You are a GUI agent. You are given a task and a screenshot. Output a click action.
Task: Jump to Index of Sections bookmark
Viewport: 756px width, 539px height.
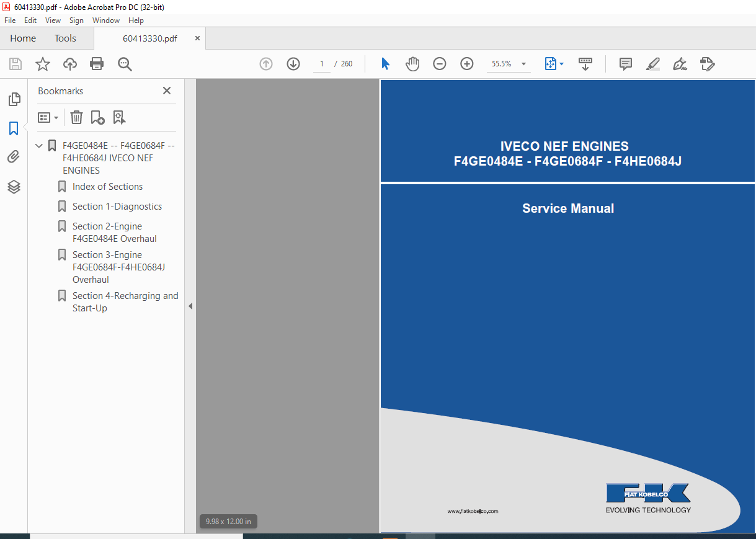107,187
